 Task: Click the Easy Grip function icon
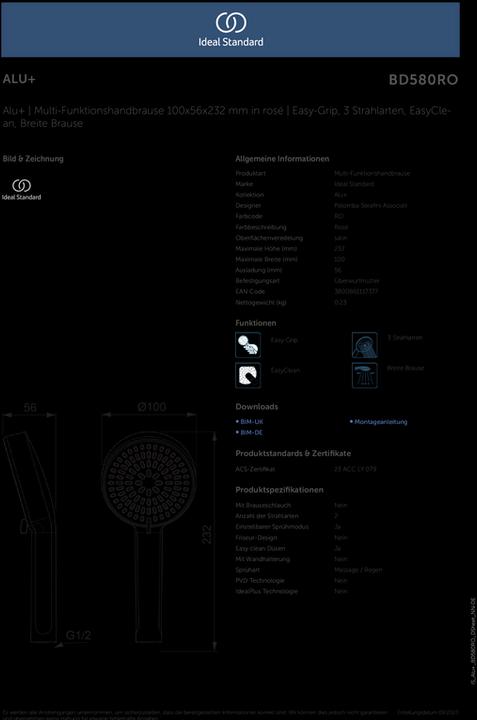tap(248, 345)
